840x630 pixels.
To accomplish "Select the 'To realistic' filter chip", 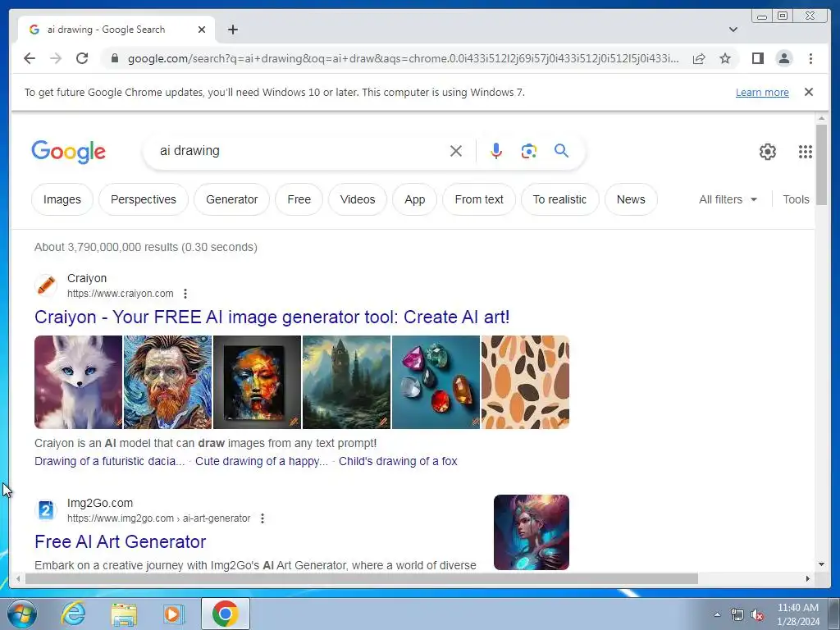I will (559, 199).
